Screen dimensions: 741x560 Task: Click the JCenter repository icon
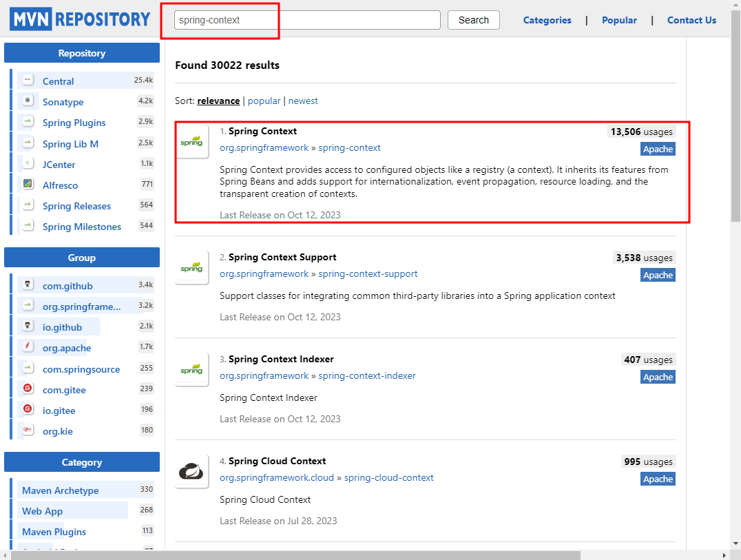pos(28,163)
